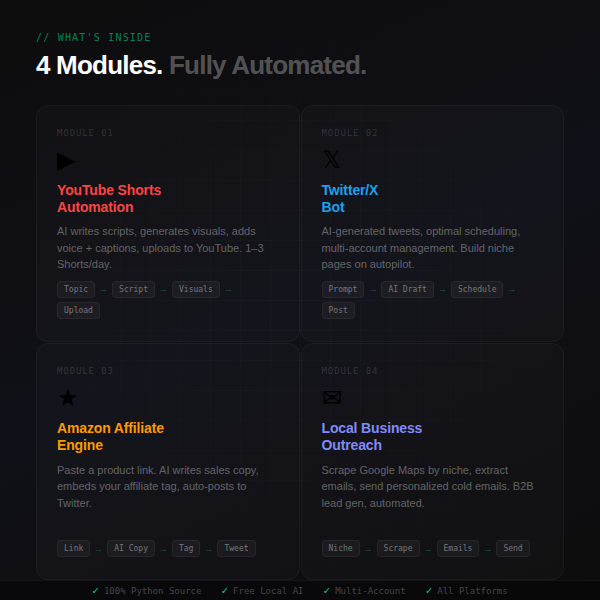Click the Post step chip
600x600 pixels.
point(338,310)
